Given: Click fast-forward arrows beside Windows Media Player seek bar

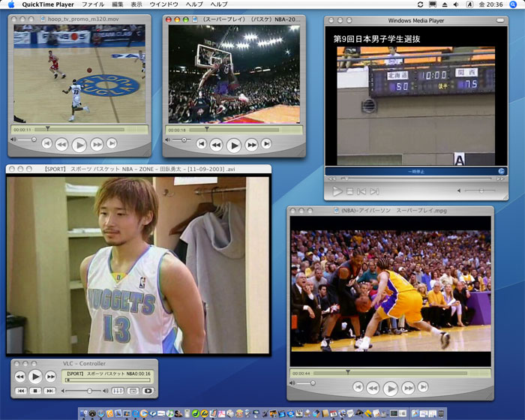Looking at the screenshot, I should pos(500,178).
